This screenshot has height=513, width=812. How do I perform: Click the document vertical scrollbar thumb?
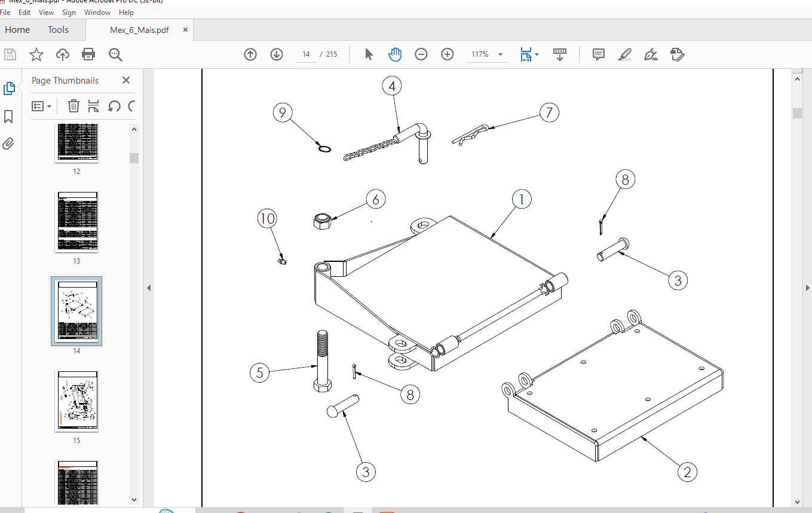click(798, 114)
